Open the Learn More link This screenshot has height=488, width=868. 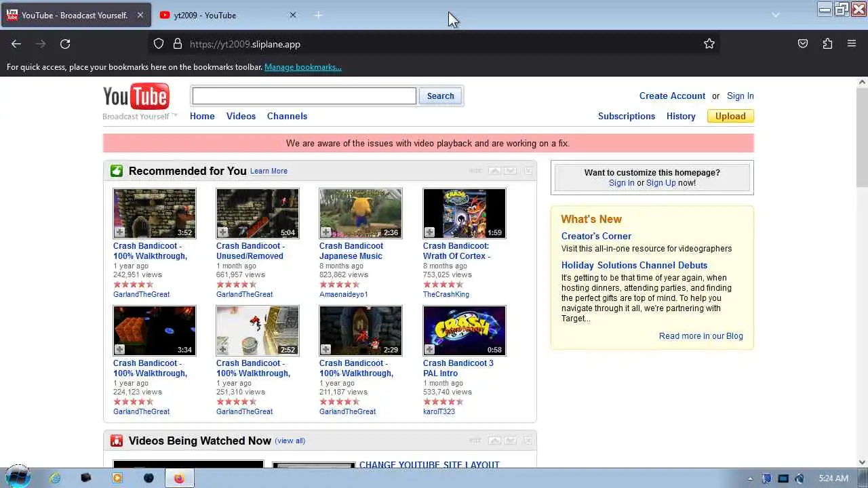coord(269,171)
